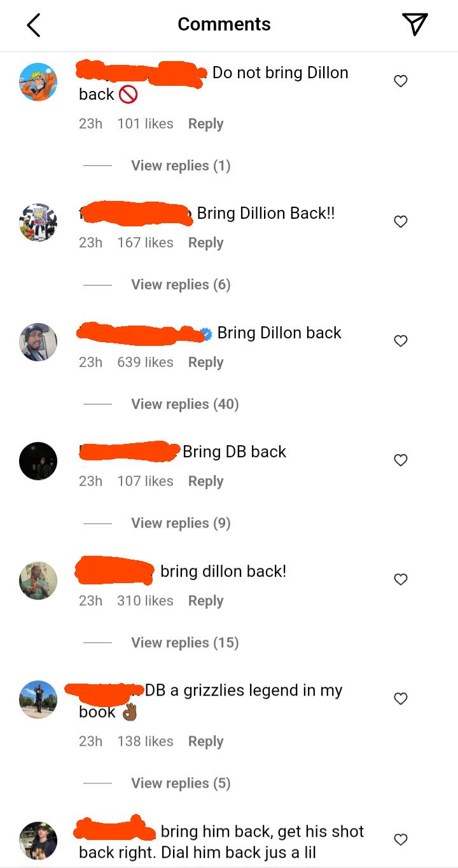Open the 167 likes list

(145, 243)
